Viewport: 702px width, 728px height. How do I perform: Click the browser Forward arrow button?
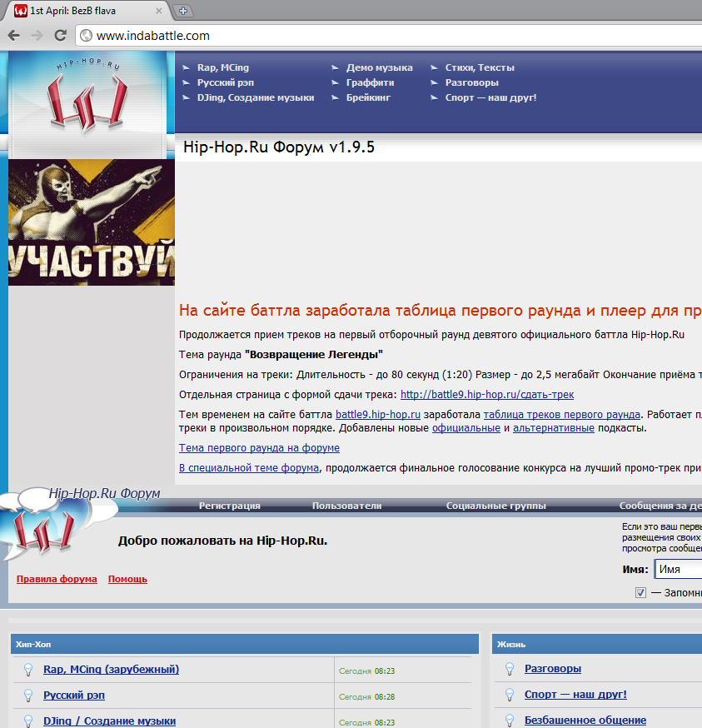tap(37, 35)
